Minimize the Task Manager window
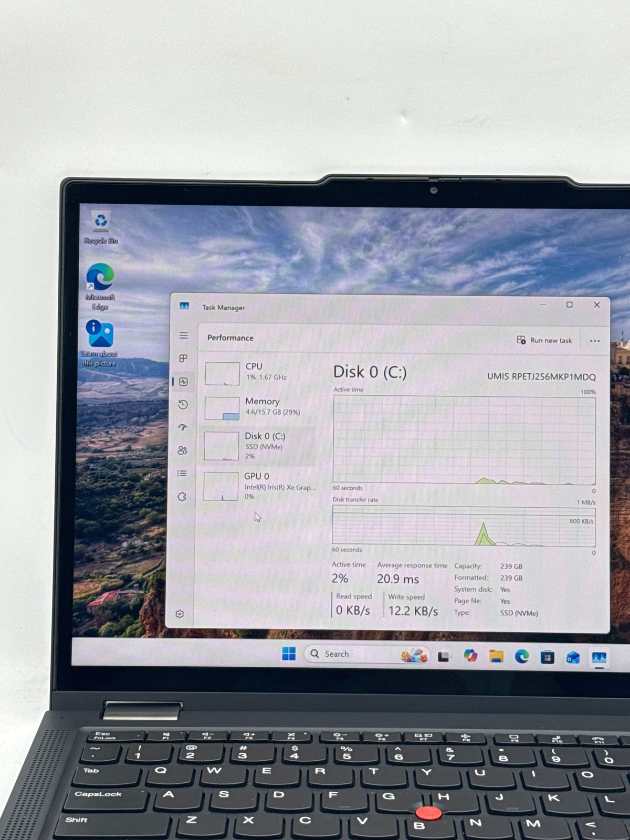 tap(543, 304)
